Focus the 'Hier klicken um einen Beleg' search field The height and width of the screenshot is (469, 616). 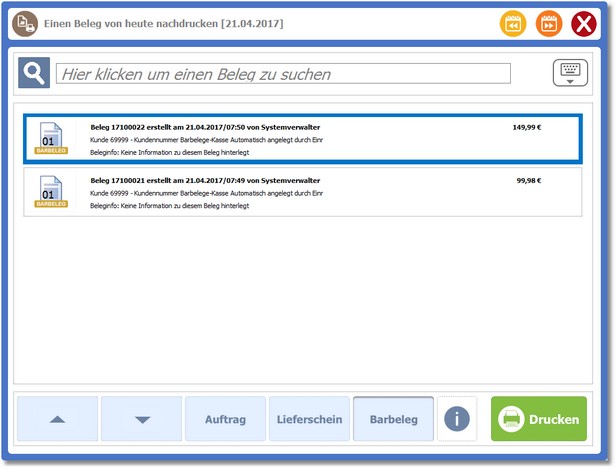point(283,74)
